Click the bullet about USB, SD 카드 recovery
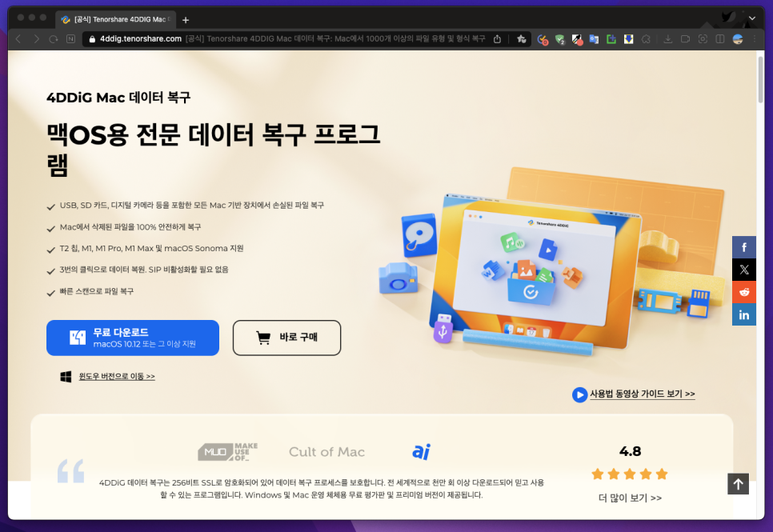This screenshot has height=532, width=773. (192, 206)
